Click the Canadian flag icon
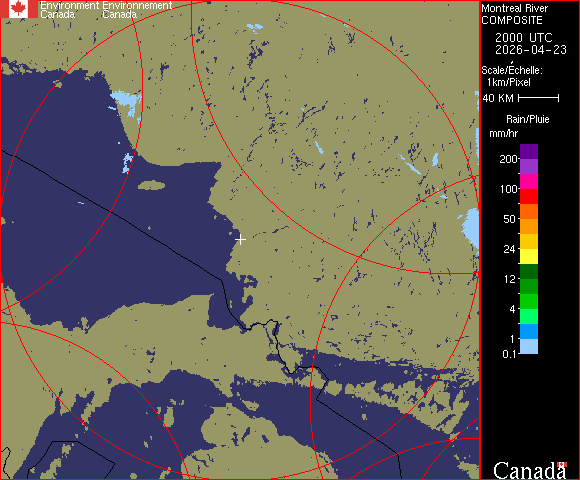 (x=18, y=9)
